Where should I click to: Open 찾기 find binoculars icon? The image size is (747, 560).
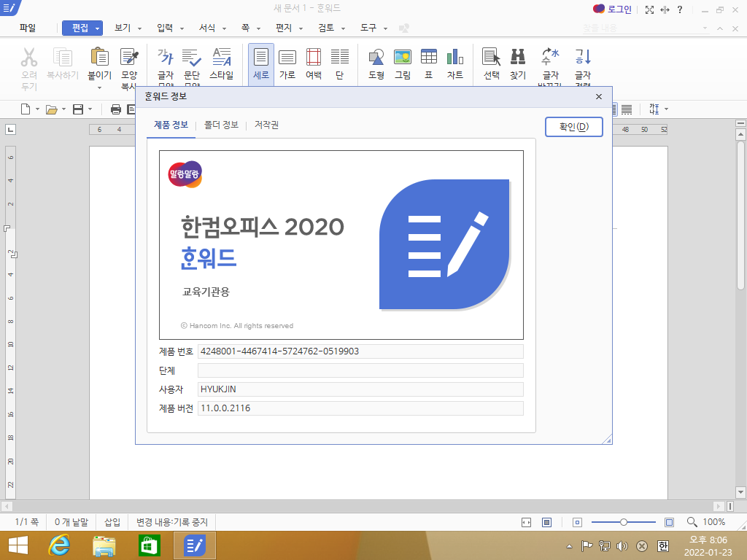pos(518,57)
